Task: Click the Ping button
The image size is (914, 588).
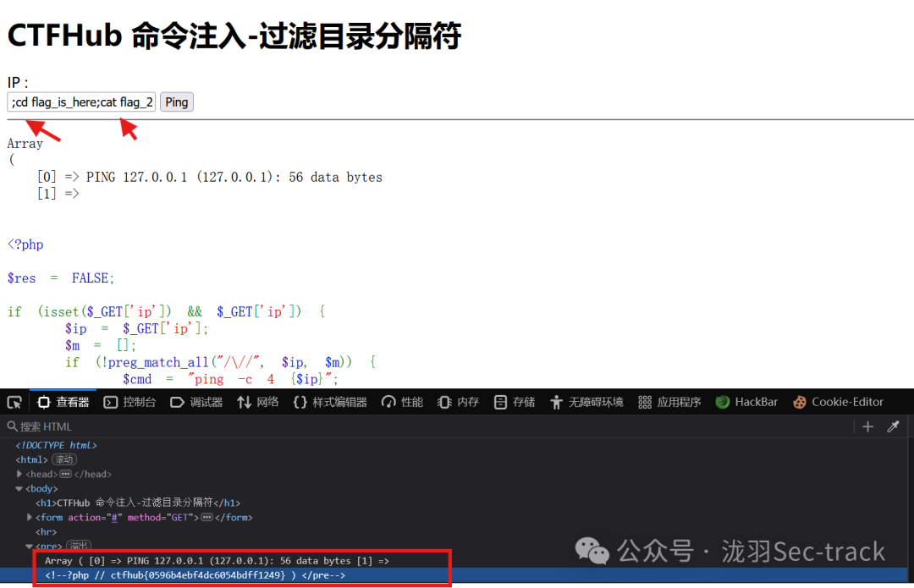Action: point(177,102)
